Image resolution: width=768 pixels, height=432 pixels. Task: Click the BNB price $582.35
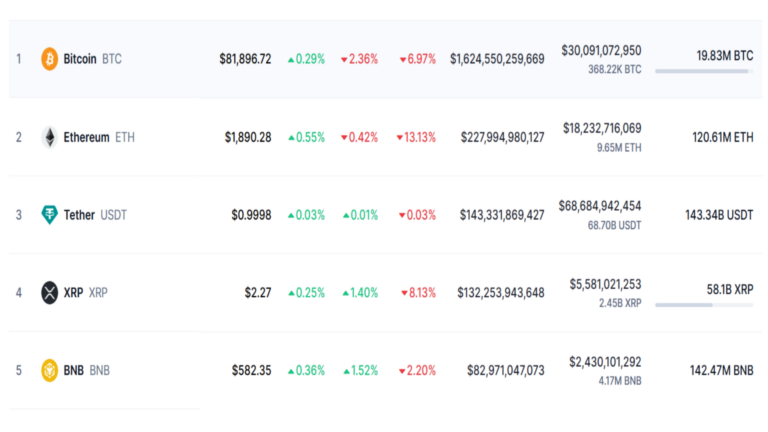(251, 371)
